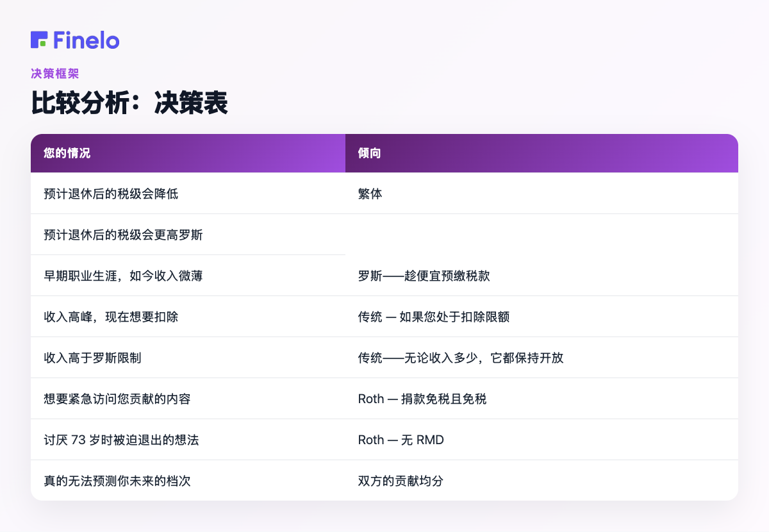Select the cell Roth — 无 RMD
Viewport: 769px width, 532px height.
542,440
